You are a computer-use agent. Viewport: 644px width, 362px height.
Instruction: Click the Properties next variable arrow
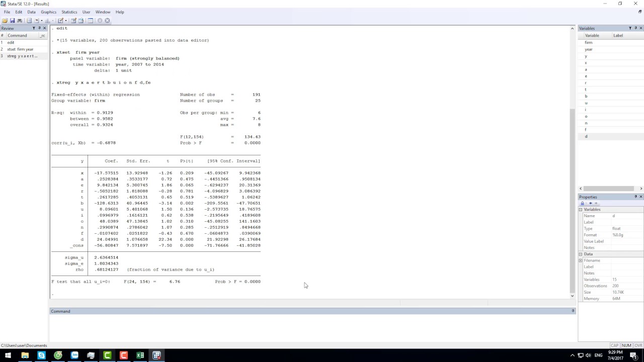(x=596, y=203)
